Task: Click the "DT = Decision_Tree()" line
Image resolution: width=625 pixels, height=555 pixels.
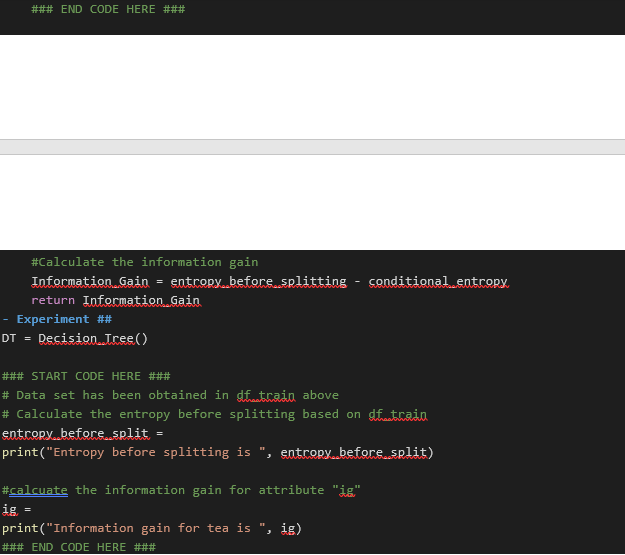Action: tap(75, 338)
